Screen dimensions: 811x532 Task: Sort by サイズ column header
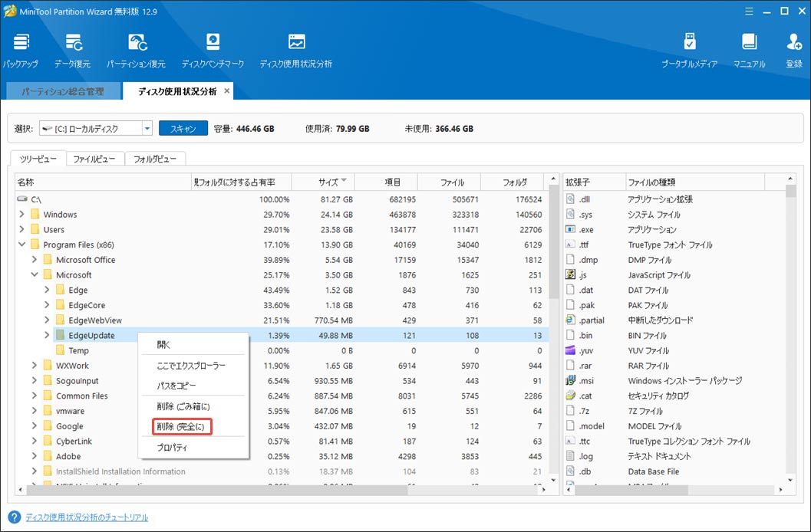click(x=323, y=182)
